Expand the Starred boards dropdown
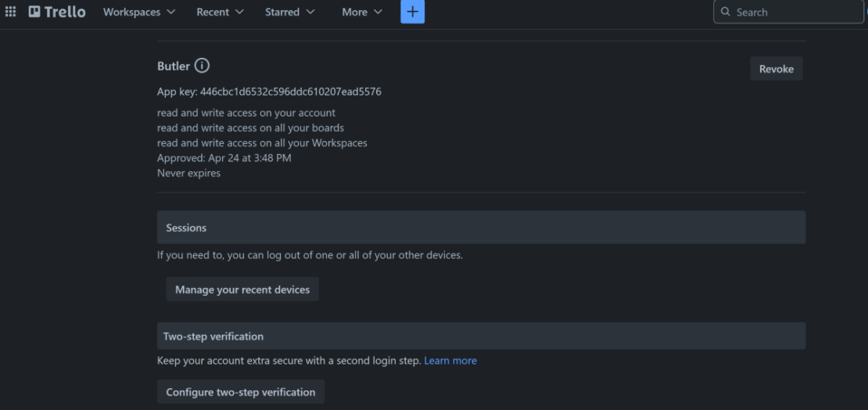This screenshot has width=868, height=410. click(289, 12)
